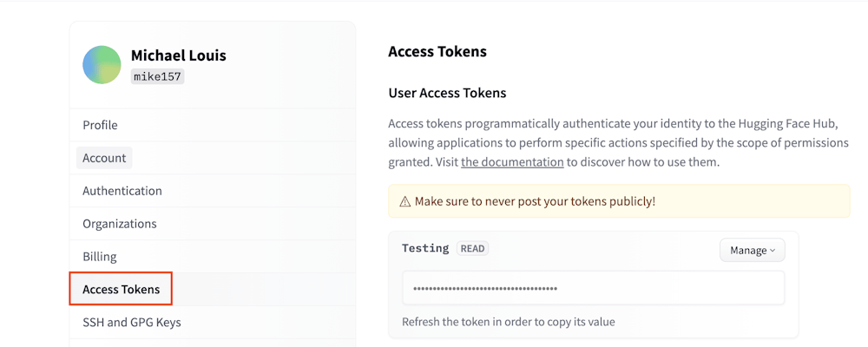Open the Manage dropdown for Testing token
Viewport: 868px width, 347px height.
coord(752,250)
